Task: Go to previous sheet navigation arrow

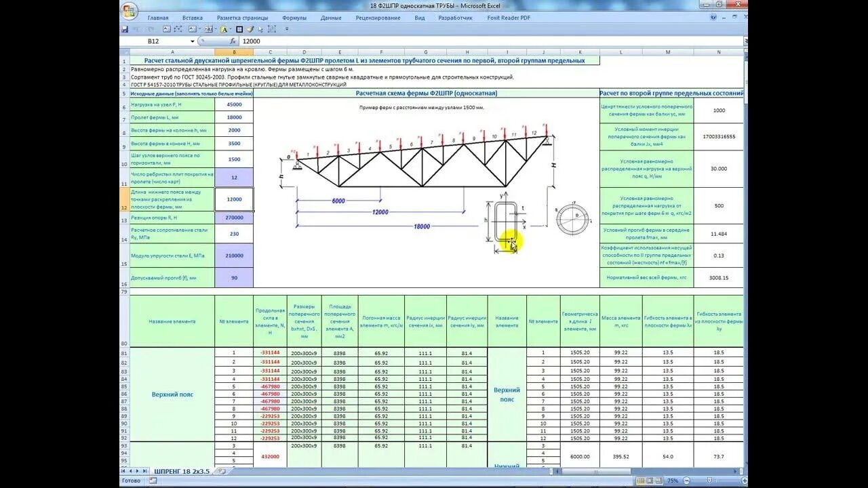Action: pos(130,471)
